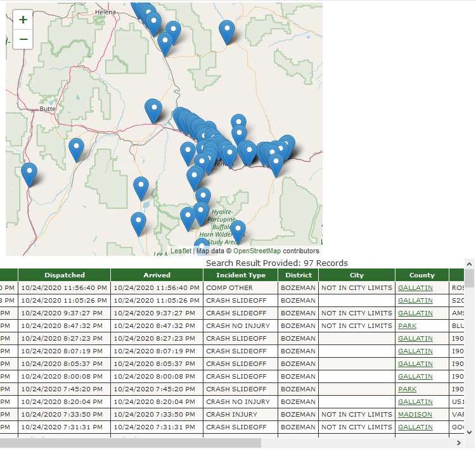Open GALLATIN link in 9:37:27 PM row
Image resolution: width=476 pixels, height=454 pixels.
415,313
